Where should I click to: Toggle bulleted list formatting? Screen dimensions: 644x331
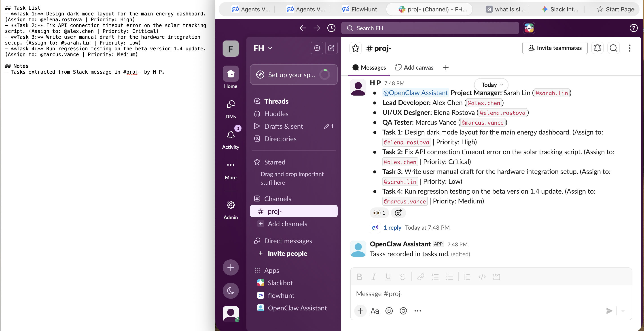click(x=449, y=277)
